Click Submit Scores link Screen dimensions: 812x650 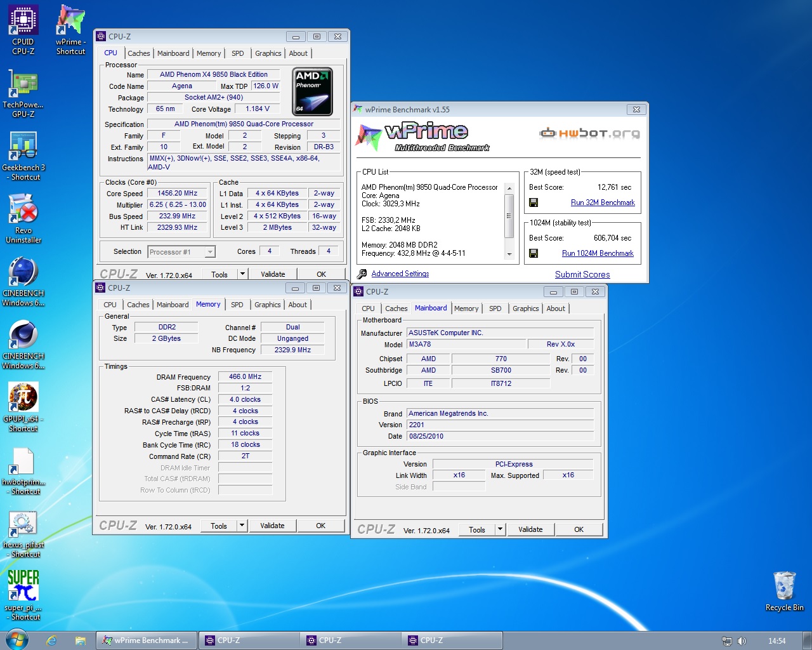[x=582, y=274]
